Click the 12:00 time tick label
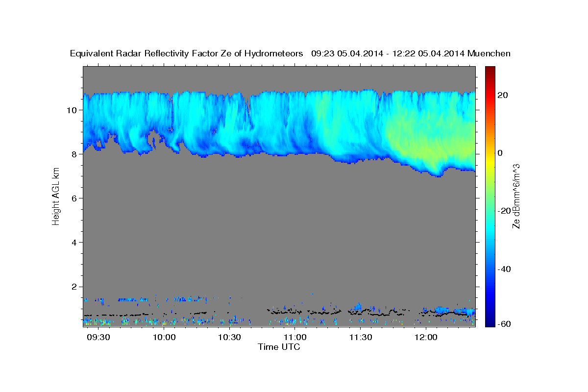This screenshot has width=588, height=392. pyautogui.click(x=426, y=338)
